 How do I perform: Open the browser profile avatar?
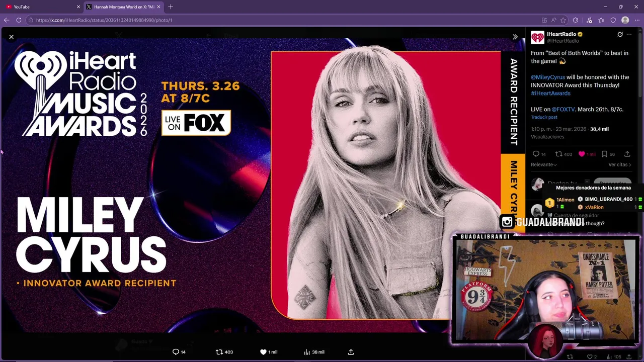[625, 20]
